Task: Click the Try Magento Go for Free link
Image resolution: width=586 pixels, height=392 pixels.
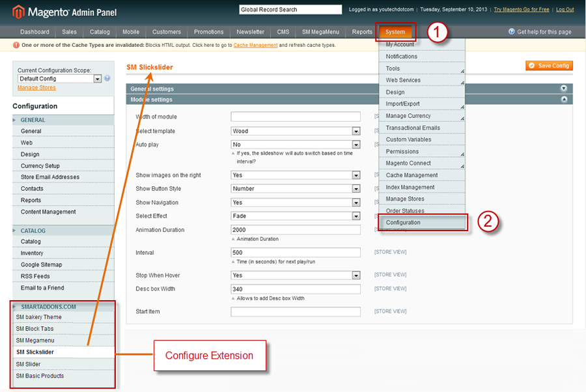Action: [x=522, y=10]
